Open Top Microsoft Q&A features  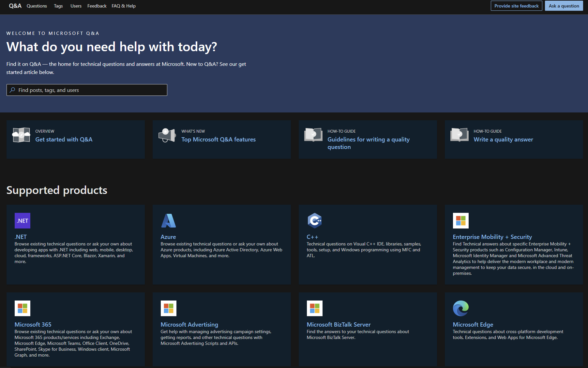point(219,139)
